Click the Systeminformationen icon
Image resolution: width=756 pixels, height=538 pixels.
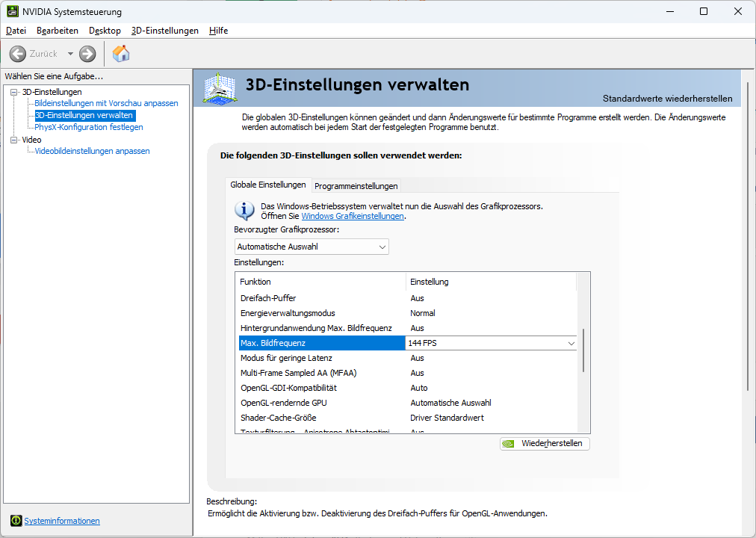point(16,521)
